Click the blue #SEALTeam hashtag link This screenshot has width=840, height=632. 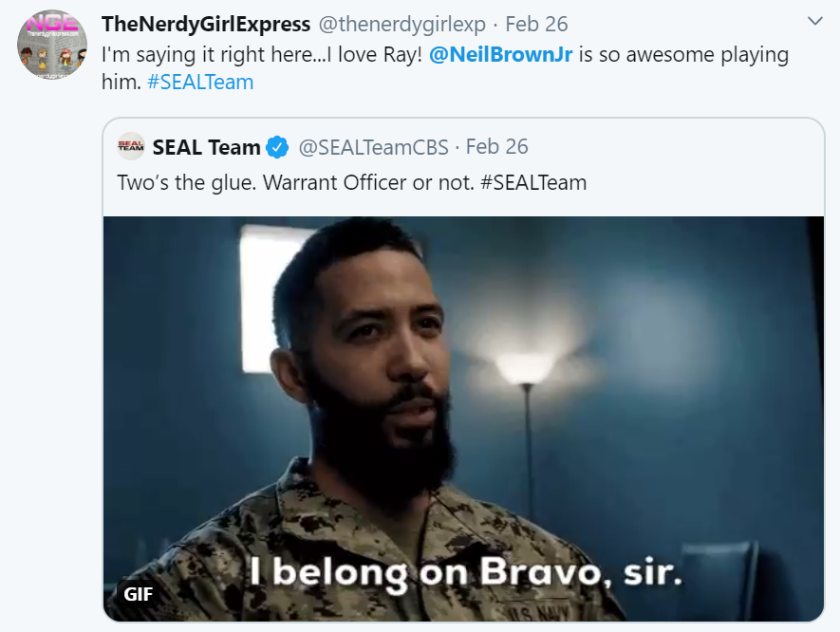coord(200,82)
